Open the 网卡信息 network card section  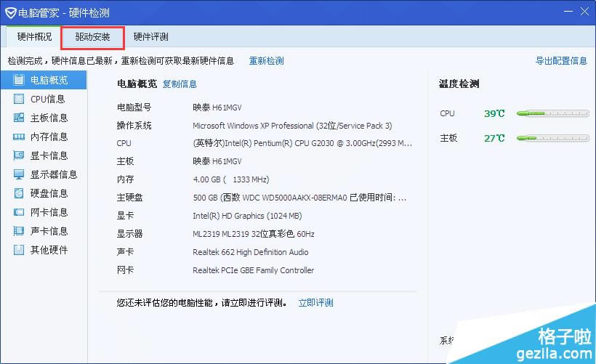tap(49, 212)
